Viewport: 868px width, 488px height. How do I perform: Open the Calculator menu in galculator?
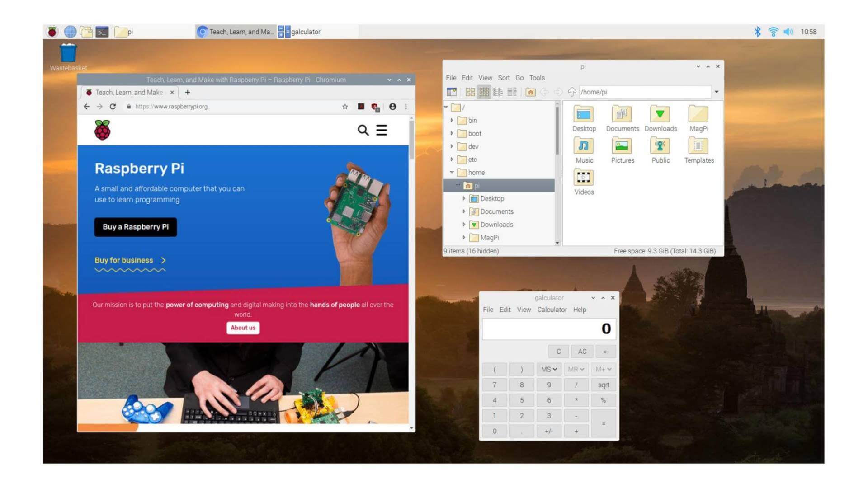(551, 309)
